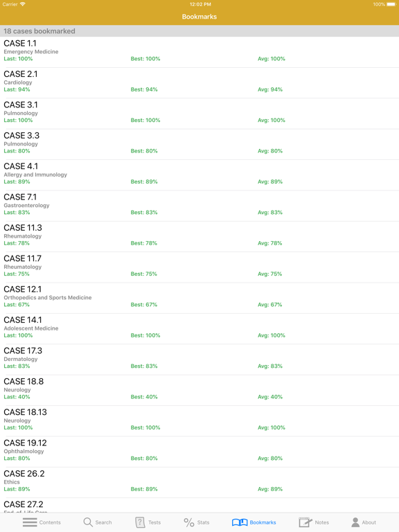Select CASE 18.8 Neurology with 40% score
The image size is (399, 532).
199,391
